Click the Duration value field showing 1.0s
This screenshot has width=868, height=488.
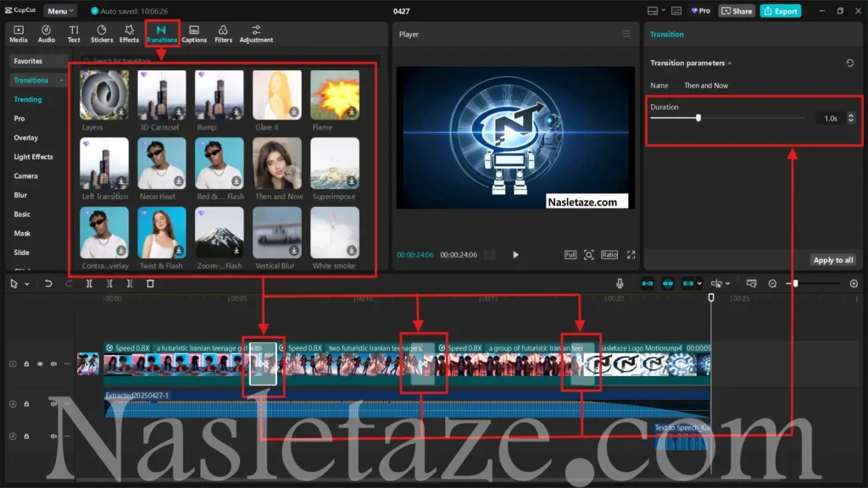831,118
